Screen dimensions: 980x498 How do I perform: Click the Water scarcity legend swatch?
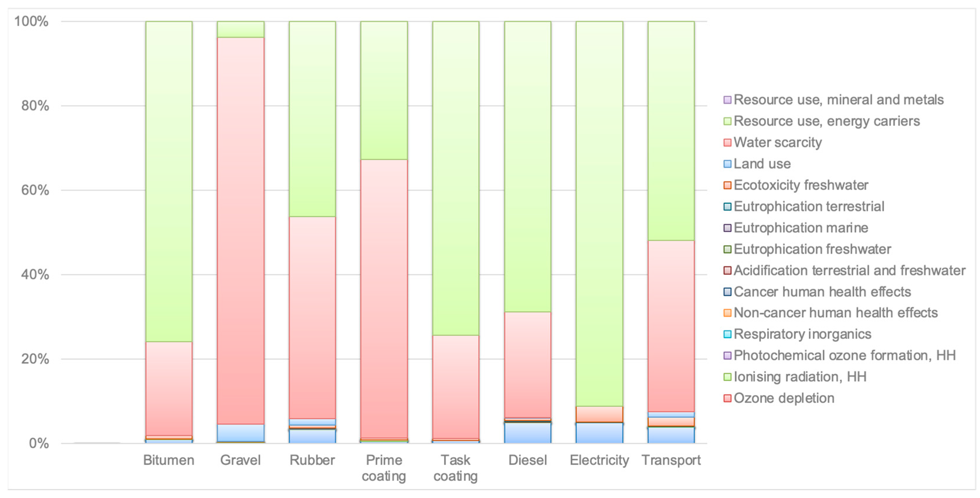point(727,143)
